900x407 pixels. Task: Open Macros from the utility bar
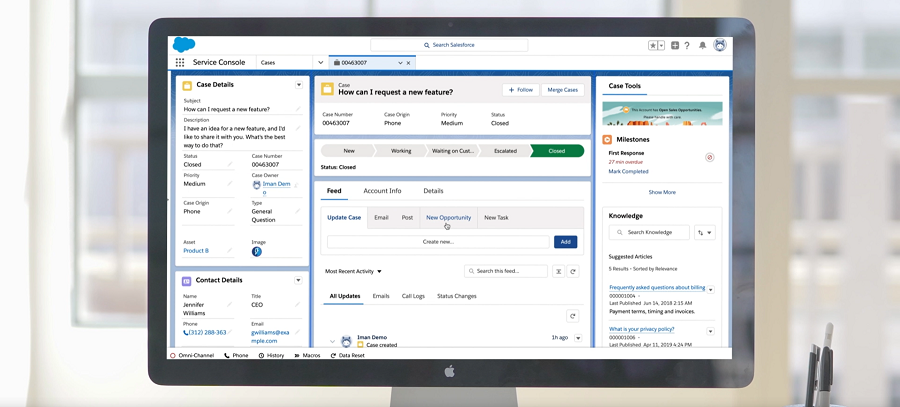point(307,355)
